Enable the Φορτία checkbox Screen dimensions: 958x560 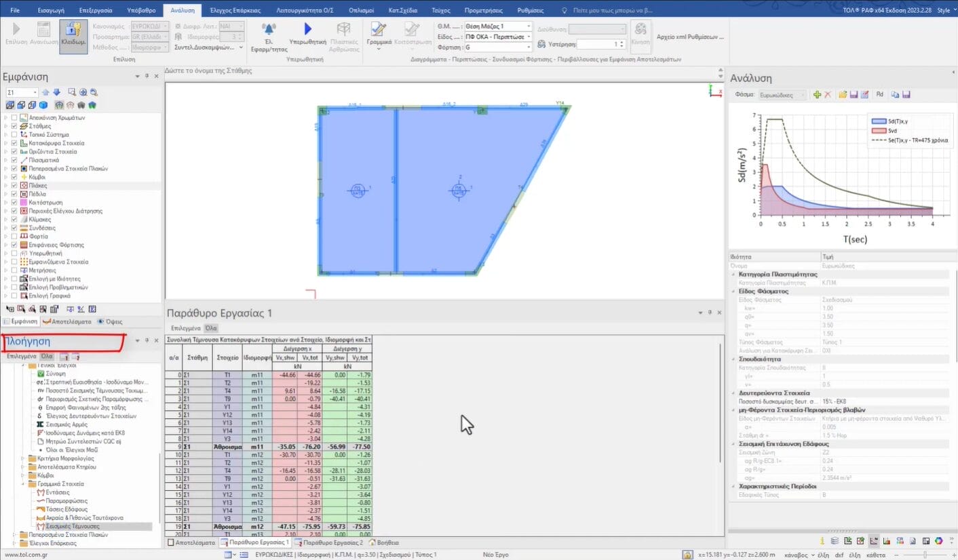[x=15, y=237]
